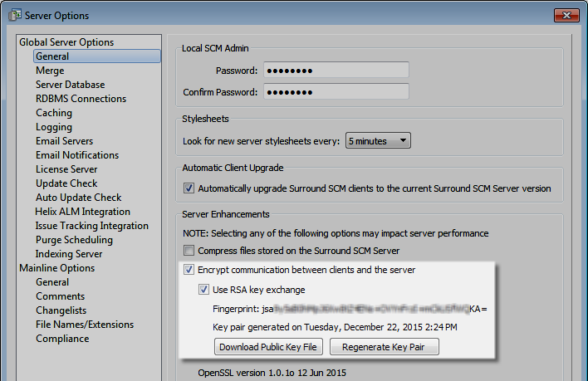Open RDBMS Connections settings
The width and height of the screenshot is (588, 381).
81,99
